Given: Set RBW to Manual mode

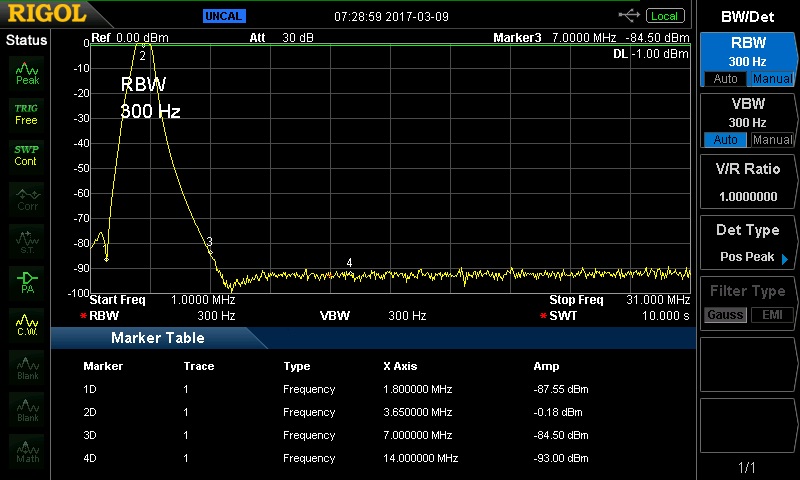Looking at the screenshot, I should point(772,79).
